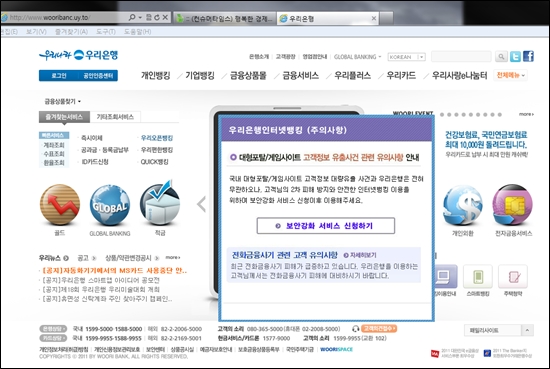Viewport: 550px width, 369px height.
Task: Open the WOORISPACE footer link
Action: click(336, 349)
